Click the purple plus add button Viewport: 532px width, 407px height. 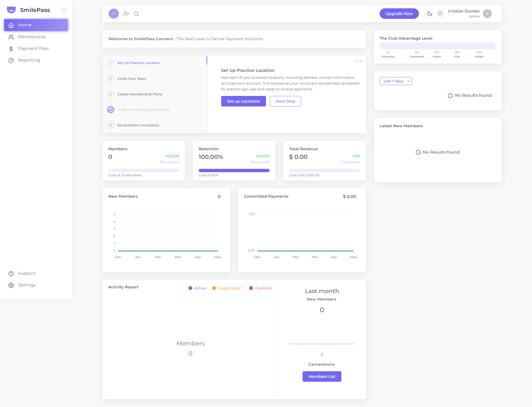point(114,14)
